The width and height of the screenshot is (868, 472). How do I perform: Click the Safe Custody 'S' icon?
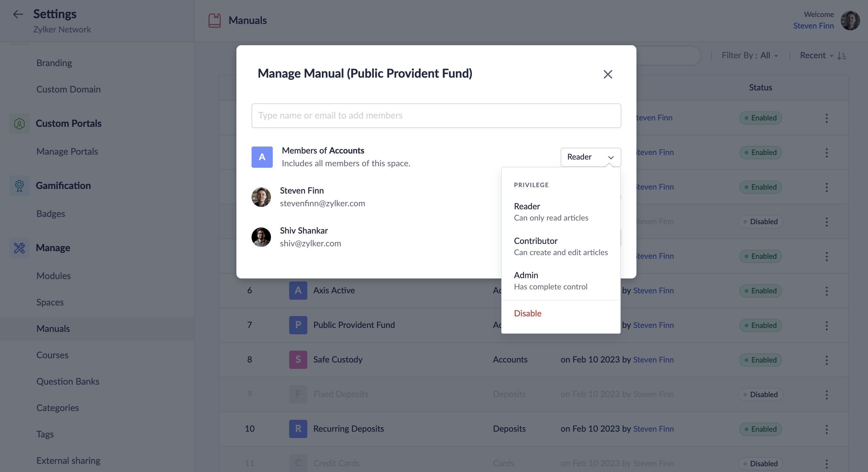298,359
